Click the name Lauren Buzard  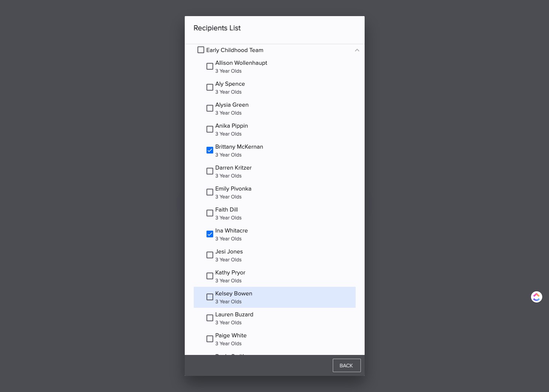(x=234, y=314)
